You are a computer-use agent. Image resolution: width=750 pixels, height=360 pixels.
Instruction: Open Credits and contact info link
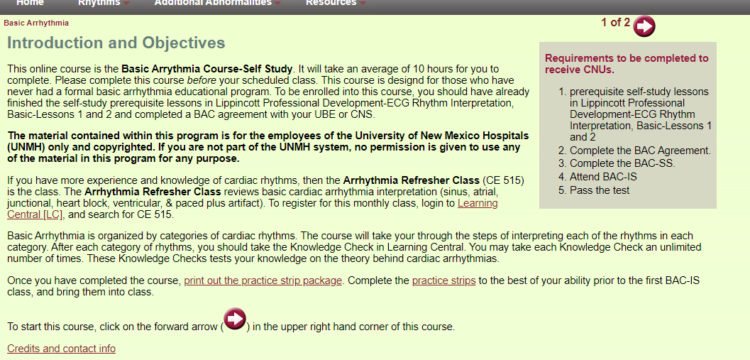pyautogui.click(x=61, y=349)
